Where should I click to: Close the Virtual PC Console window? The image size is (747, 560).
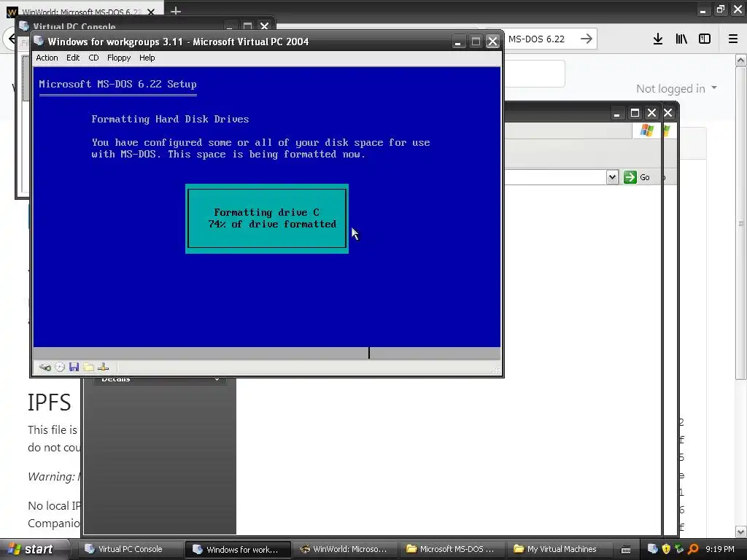264,26
